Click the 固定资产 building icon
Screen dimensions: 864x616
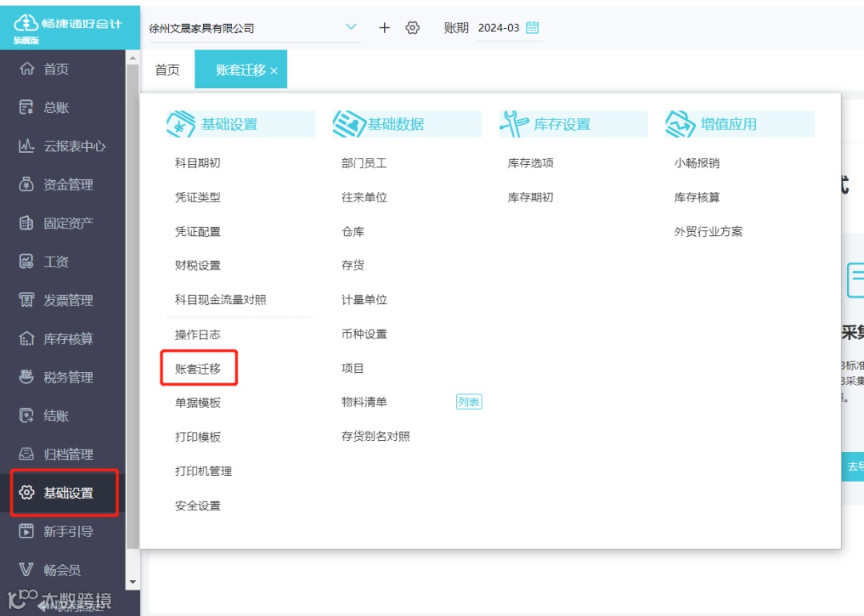coord(26,222)
